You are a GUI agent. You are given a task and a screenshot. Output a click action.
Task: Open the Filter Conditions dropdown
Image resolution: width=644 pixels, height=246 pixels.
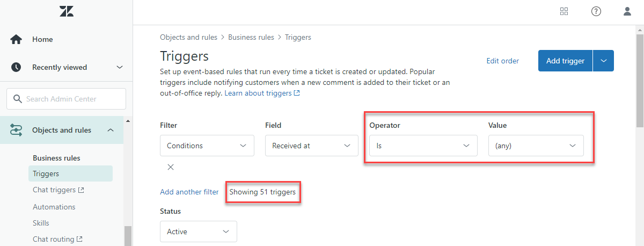click(207, 146)
